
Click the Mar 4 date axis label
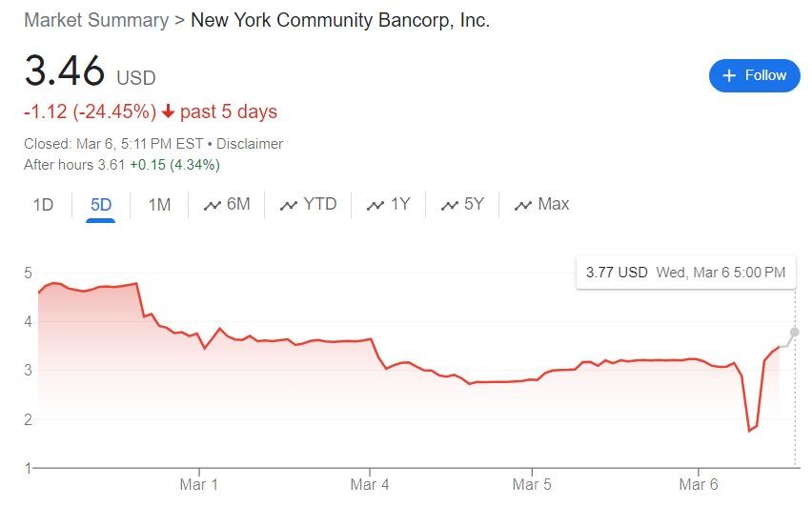coord(369,484)
